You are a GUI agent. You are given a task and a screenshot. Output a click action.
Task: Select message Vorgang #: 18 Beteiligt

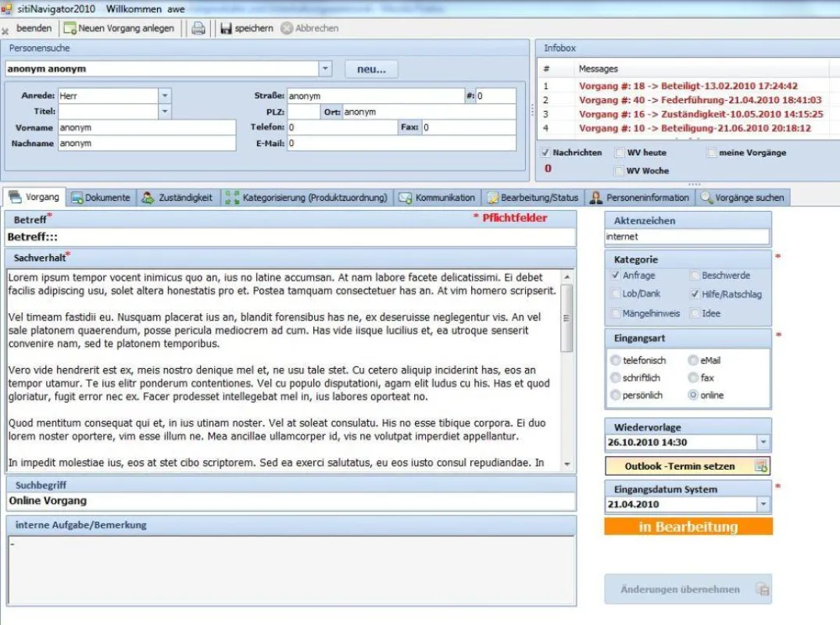coord(688,86)
